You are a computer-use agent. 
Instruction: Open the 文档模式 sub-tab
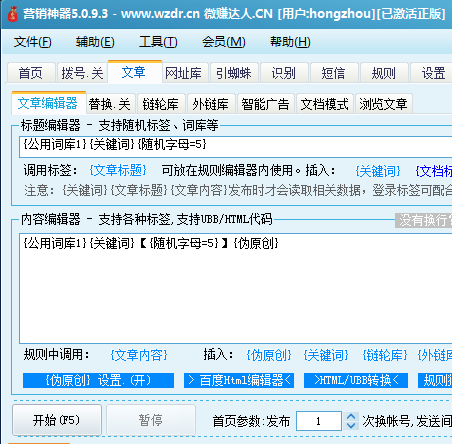pos(325,104)
